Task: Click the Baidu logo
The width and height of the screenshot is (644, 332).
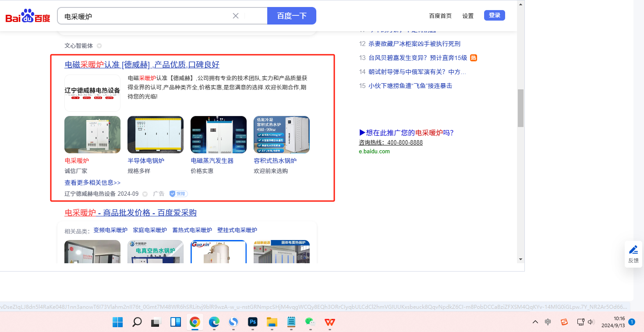Action: pos(28,16)
